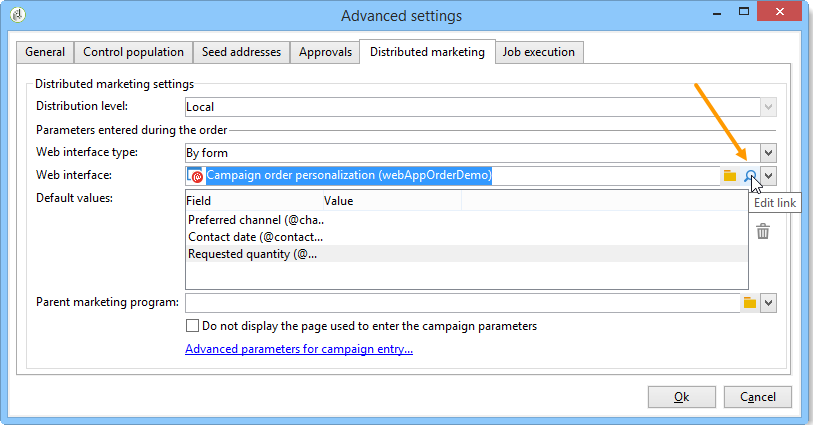Delete selected default value with trash icon
Viewport: 813px width, 425px height.
tap(762, 231)
